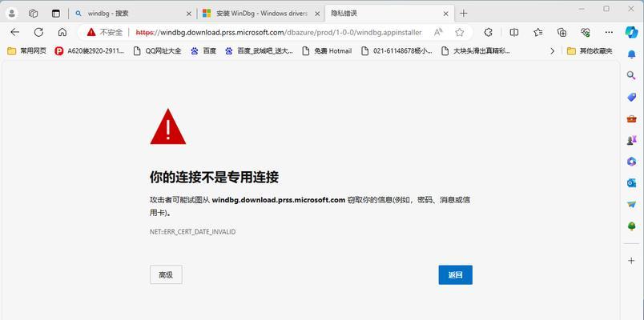Click the red toolbox icon in sidebar

631,118
